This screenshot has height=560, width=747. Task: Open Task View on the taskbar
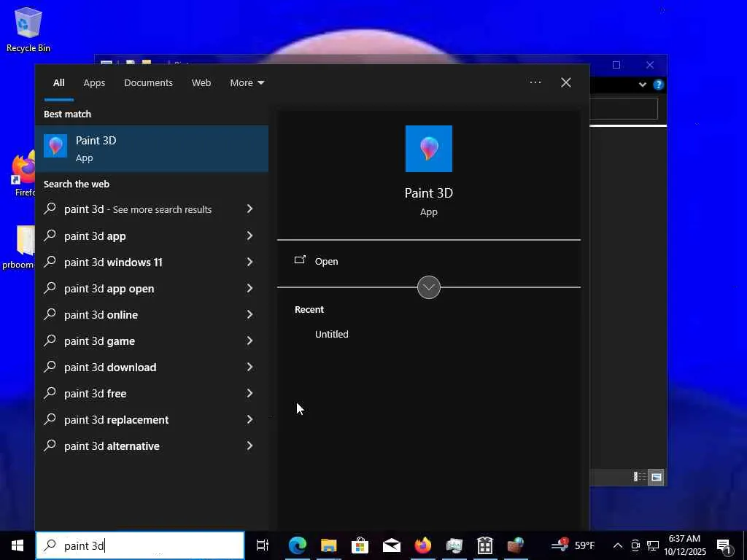click(x=262, y=545)
